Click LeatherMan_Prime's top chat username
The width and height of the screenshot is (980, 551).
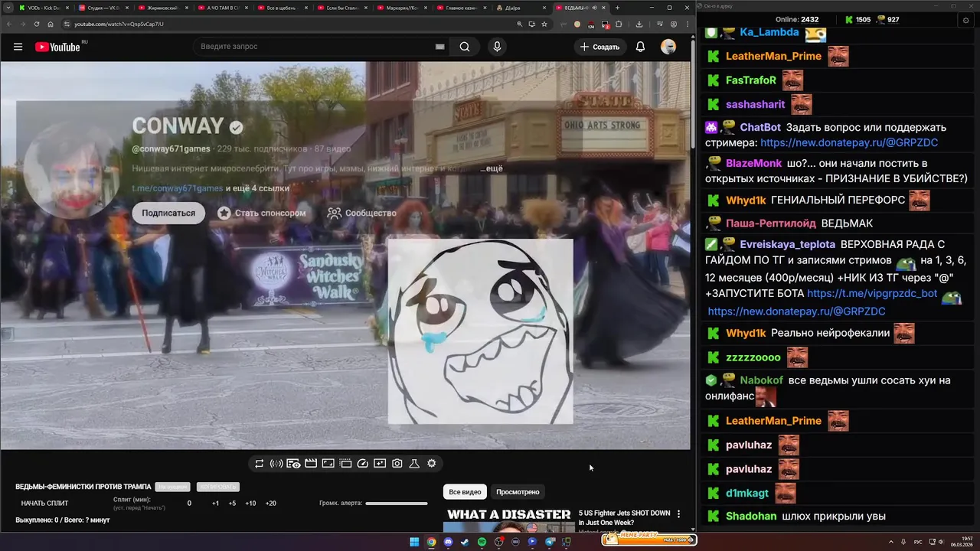[773, 57]
